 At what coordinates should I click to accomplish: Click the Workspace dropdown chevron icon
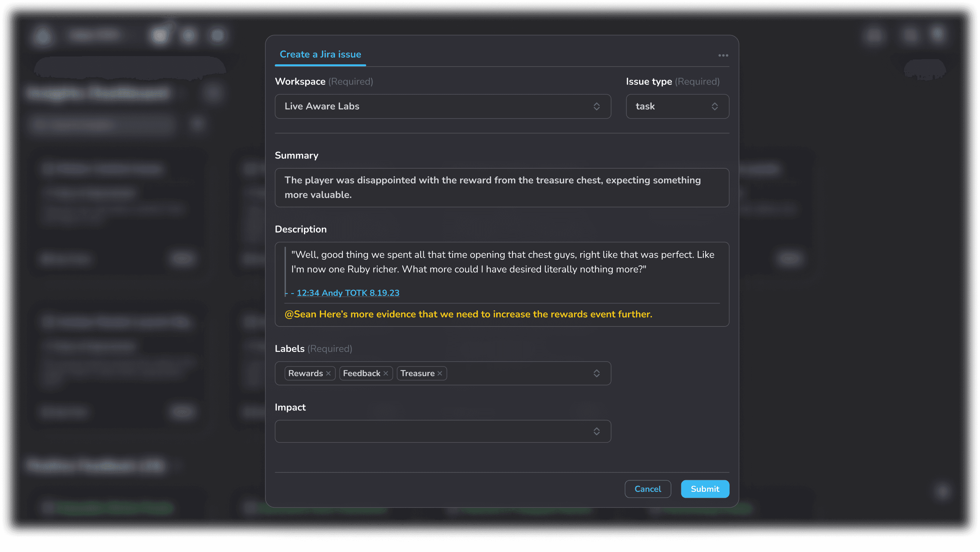596,107
